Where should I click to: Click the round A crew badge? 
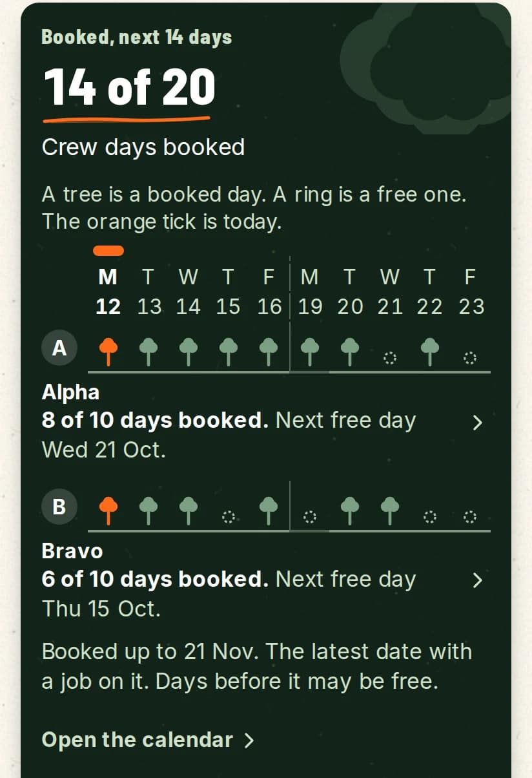tap(59, 349)
